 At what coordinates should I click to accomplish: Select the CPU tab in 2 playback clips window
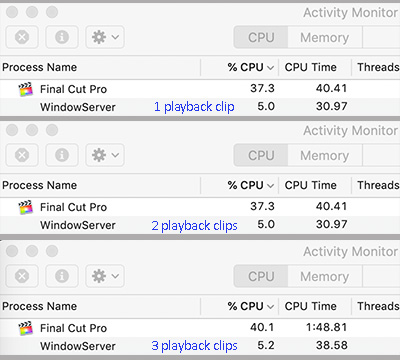point(261,155)
